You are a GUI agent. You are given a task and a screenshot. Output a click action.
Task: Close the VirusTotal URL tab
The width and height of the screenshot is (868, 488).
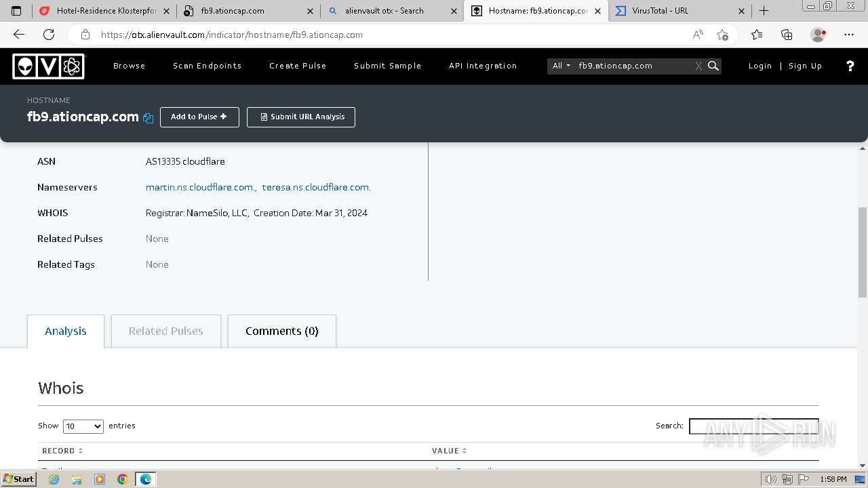click(741, 11)
